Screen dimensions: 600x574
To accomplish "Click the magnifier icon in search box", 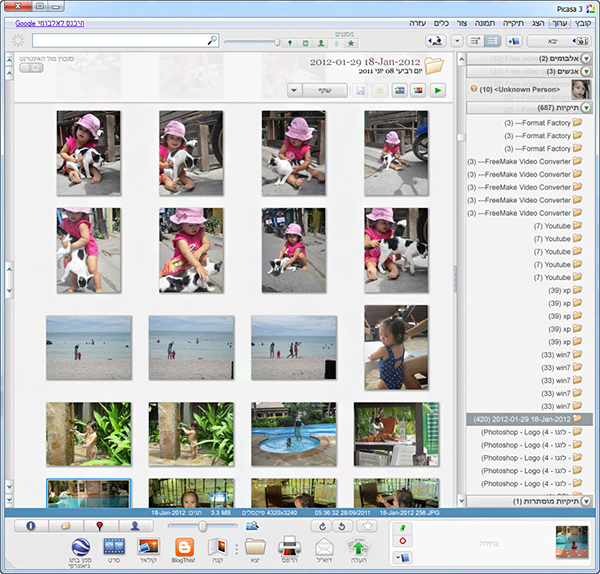I will point(212,40).
